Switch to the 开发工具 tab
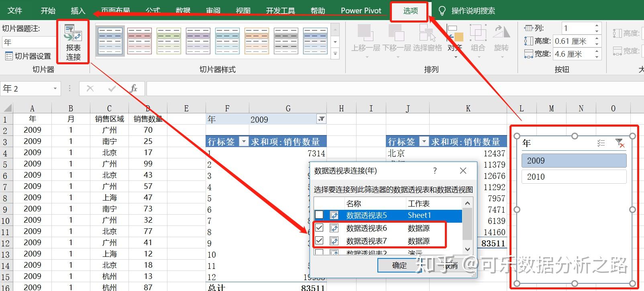 click(280, 10)
